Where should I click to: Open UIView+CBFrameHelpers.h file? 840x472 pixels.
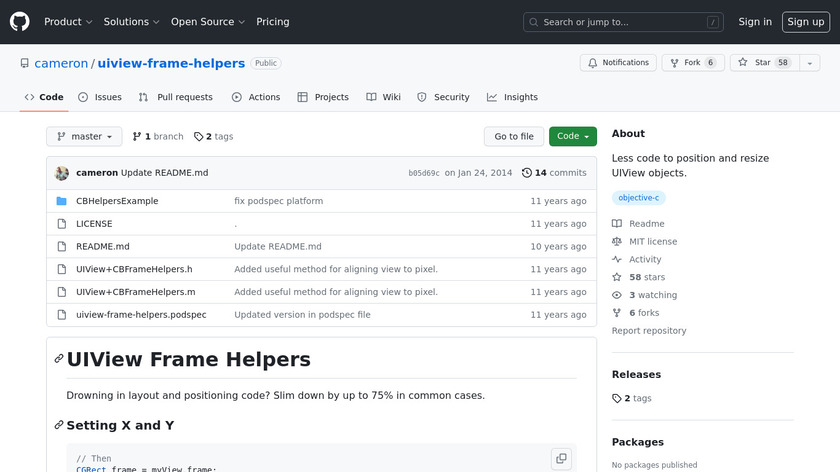pos(134,269)
